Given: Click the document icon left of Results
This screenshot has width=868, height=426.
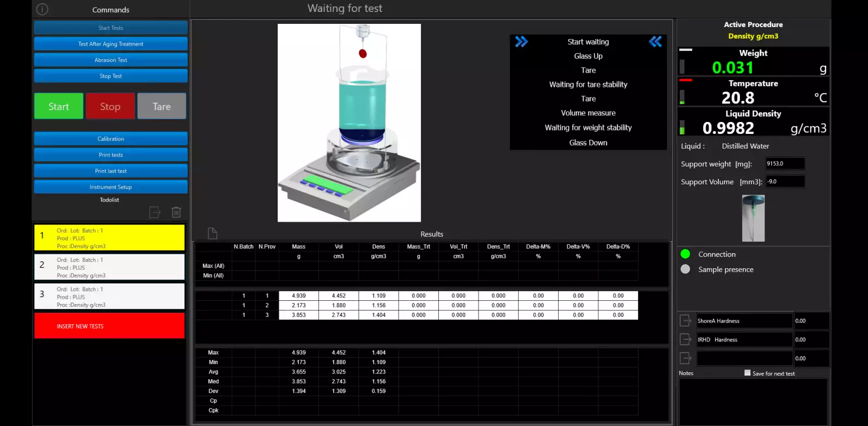Looking at the screenshot, I should coord(213,233).
